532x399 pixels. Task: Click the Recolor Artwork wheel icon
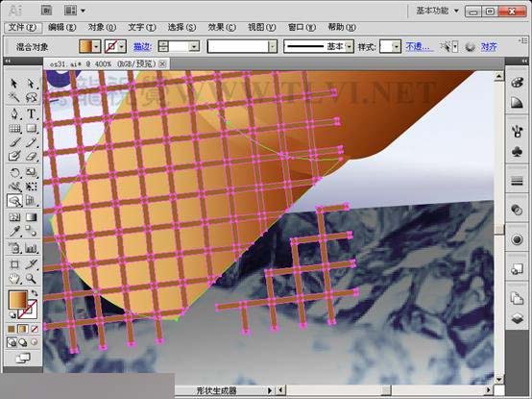point(470,46)
